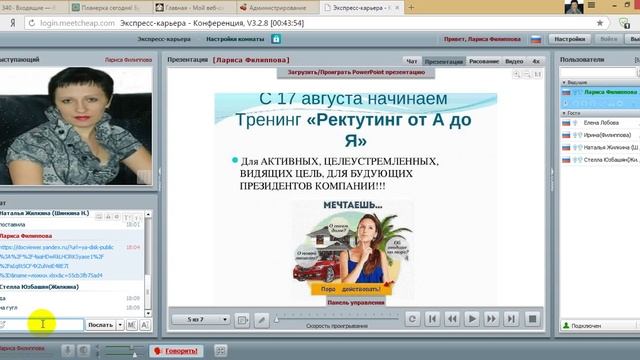Image resolution: width=640 pixels, height=360 pixels.
Task: Skip to the last slide
Action: pyautogui.click(x=511, y=319)
